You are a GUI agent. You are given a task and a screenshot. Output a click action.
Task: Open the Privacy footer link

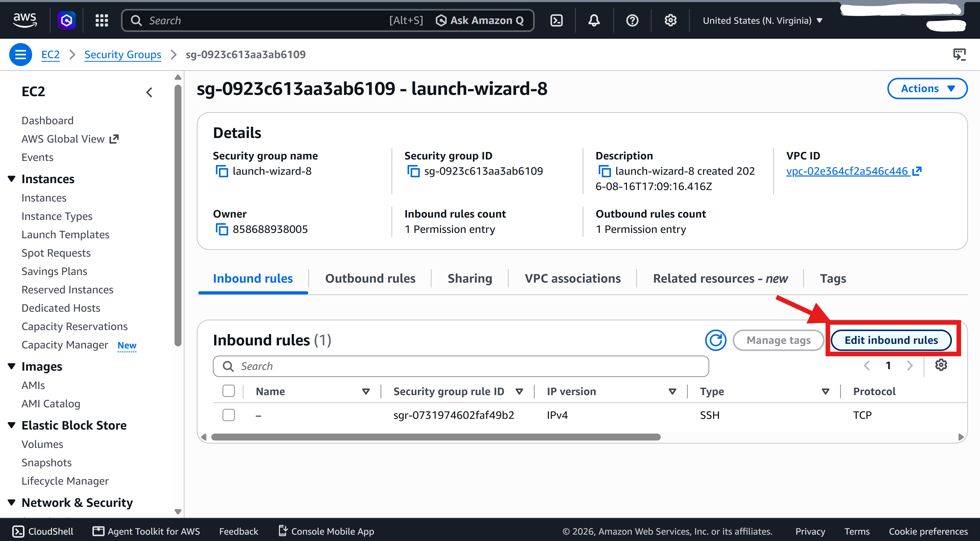pyautogui.click(x=810, y=531)
